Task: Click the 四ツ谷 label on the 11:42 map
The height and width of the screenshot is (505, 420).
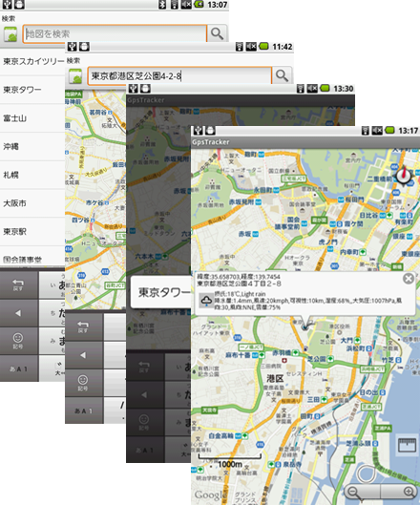Action: pos(80,220)
